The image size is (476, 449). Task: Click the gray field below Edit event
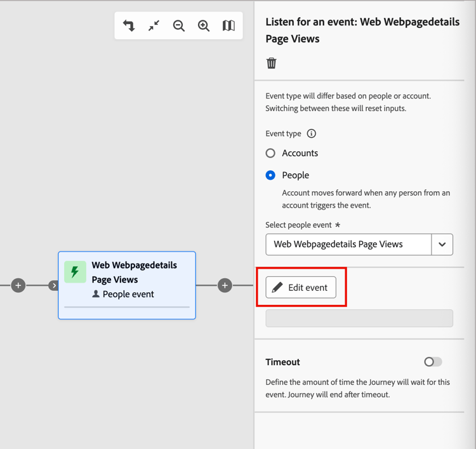coord(359,318)
